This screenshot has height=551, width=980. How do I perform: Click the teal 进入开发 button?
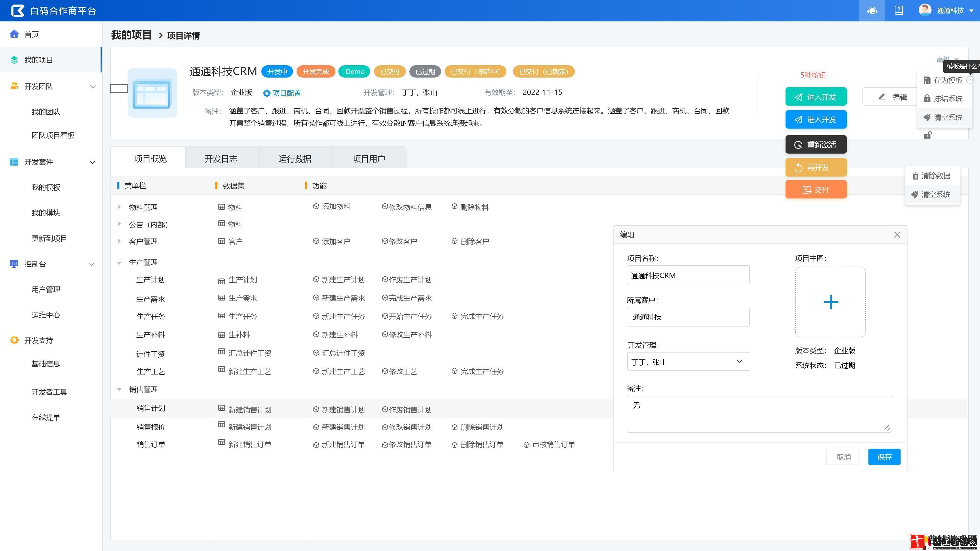816,97
